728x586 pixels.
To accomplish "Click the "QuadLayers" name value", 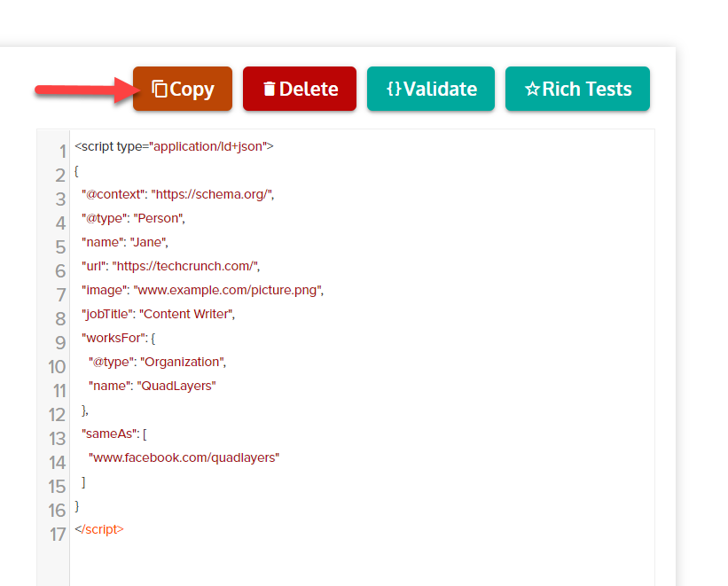I will pyautogui.click(x=176, y=386).
